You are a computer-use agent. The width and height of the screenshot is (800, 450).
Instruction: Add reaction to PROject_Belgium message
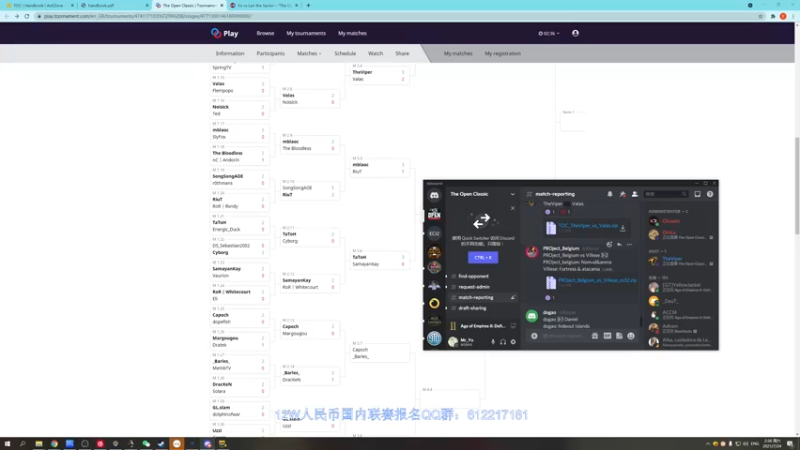(609, 244)
